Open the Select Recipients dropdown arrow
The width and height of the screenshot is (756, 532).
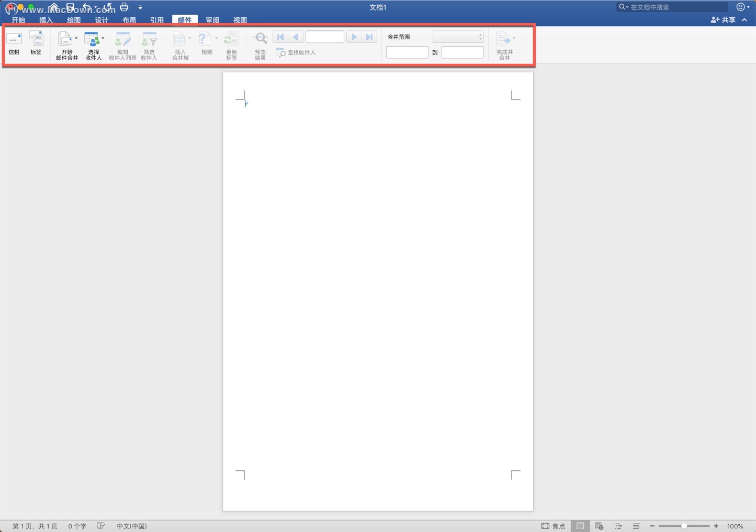103,38
